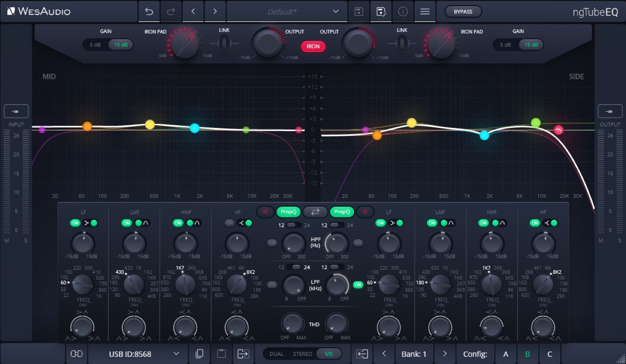Go to next bank chevron

pyautogui.click(x=444, y=354)
